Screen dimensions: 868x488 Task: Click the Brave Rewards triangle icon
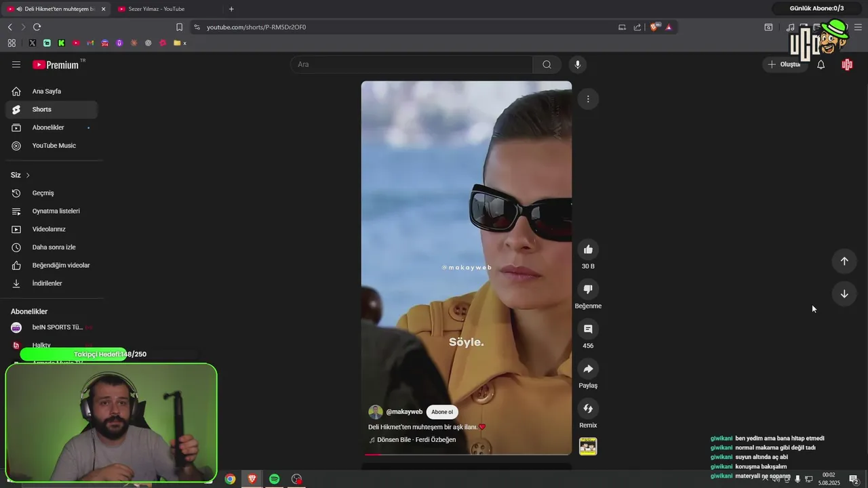(669, 27)
